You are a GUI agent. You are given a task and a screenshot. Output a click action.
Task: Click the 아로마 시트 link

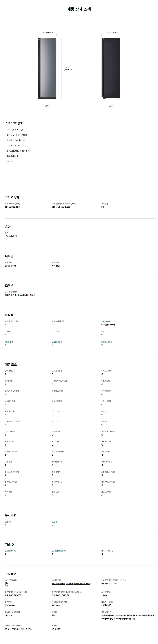(106, 342)
